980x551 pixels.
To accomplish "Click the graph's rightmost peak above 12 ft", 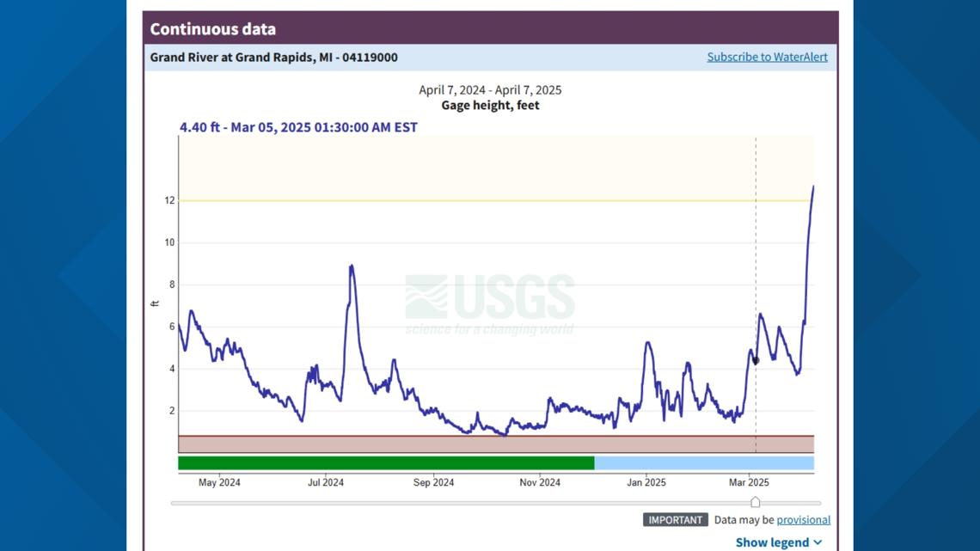I will click(x=812, y=187).
